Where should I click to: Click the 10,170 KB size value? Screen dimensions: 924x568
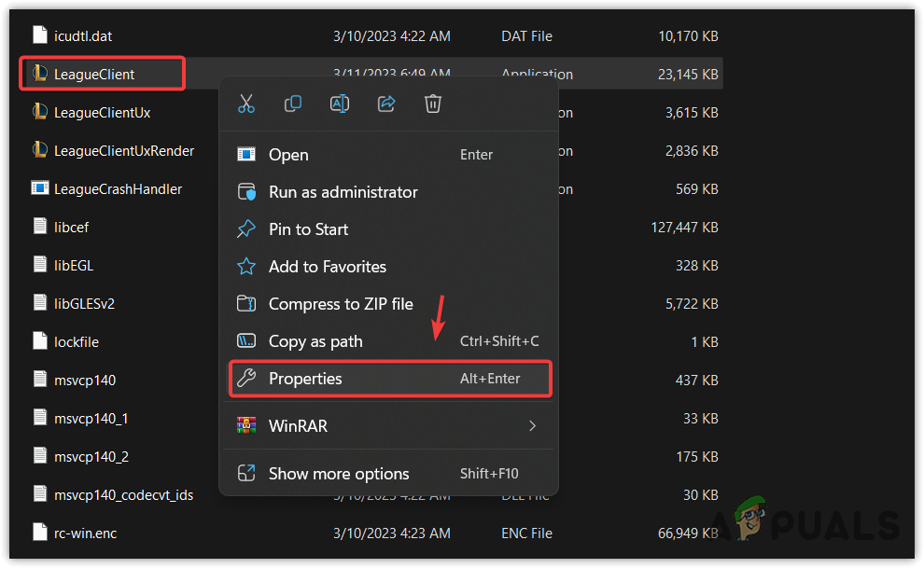[688, 35]
